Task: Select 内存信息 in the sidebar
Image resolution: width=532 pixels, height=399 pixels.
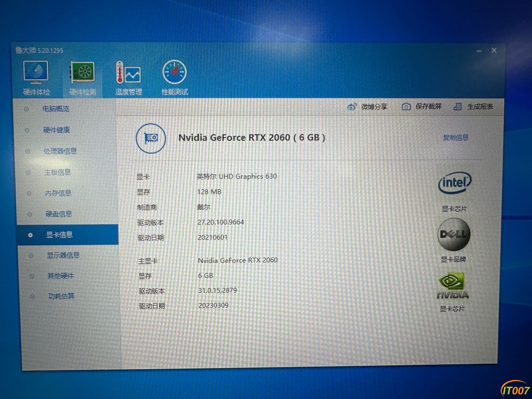Action: [58, 193]
